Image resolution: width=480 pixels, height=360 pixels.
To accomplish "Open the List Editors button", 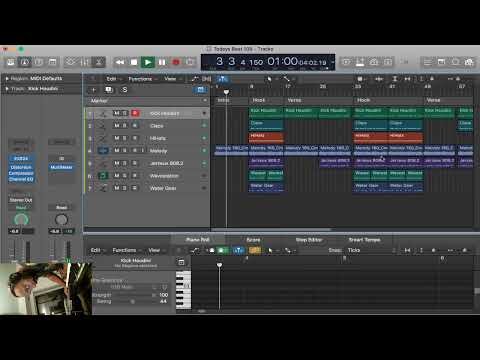I will tap(428, 62).
